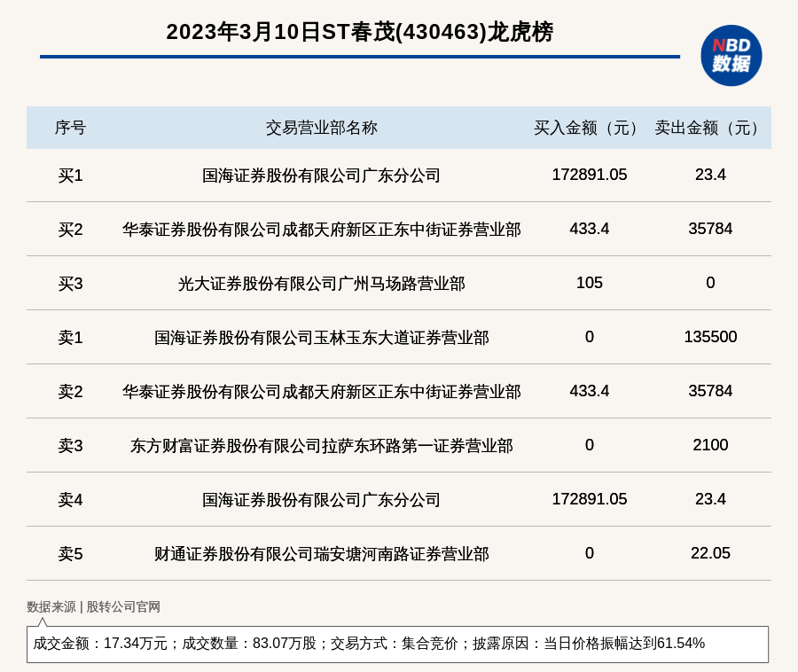
Task: Select the 卖1 row label
Action: click(70, 337)
